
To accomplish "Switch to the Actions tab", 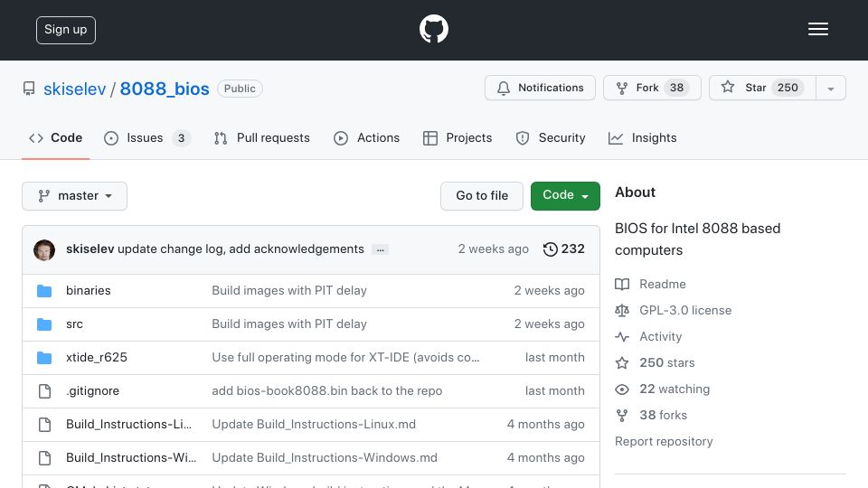I will [366, 137].
